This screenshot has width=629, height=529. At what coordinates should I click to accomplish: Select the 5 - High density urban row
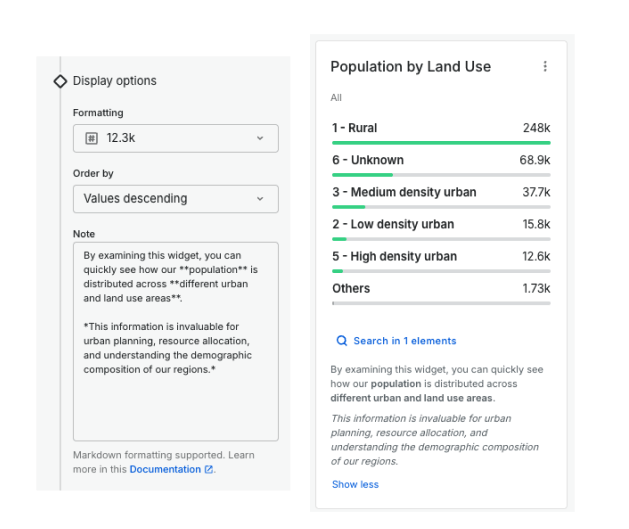click(440, 256)
